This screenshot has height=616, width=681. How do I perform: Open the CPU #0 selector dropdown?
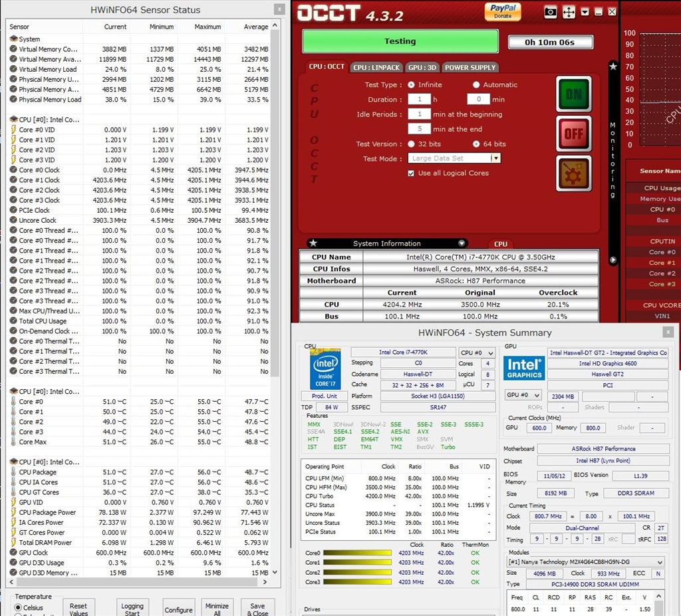click(x=477, y=353)
